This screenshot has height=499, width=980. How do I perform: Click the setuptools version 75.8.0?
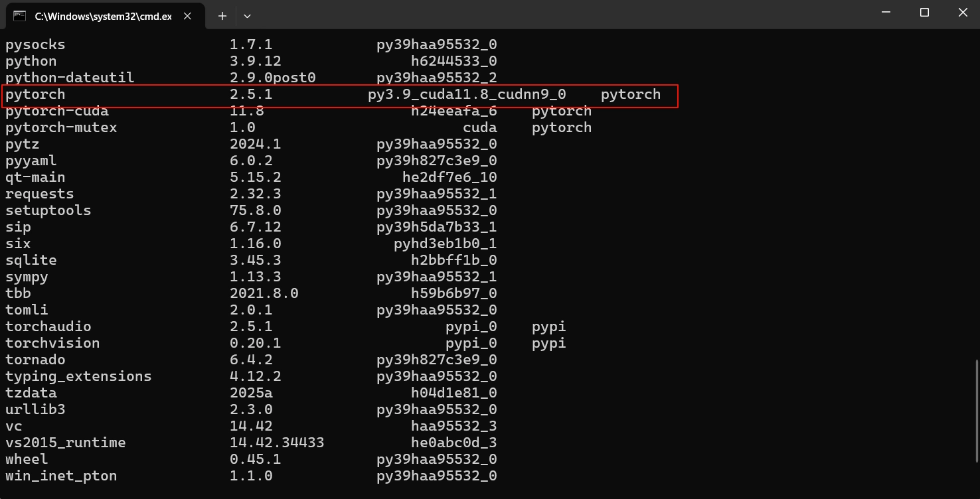click(x=256, y=210)
